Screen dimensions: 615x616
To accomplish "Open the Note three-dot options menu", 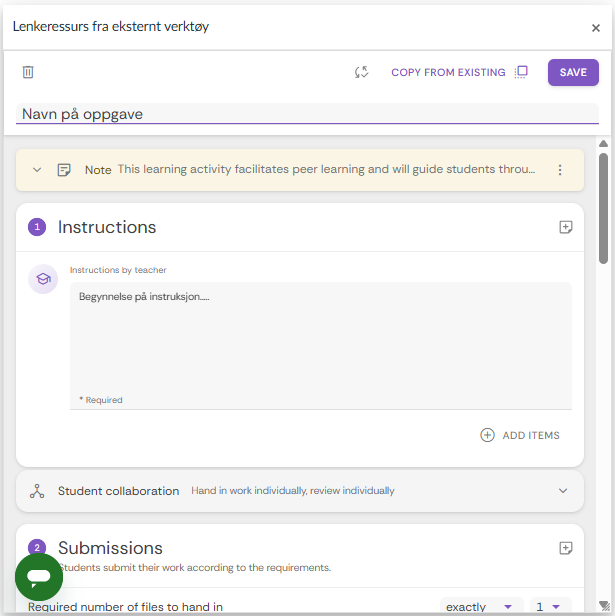I will pyautogui.click(x=560, y=170).
